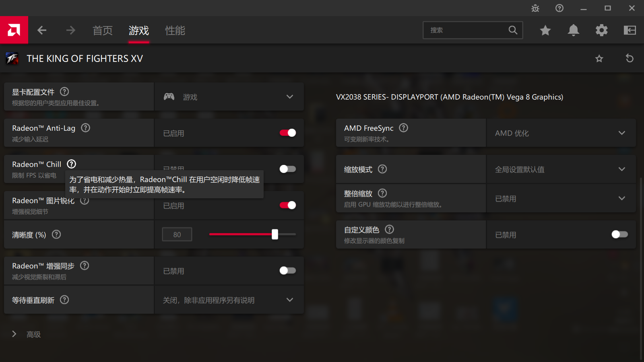The height and width of the screenshot is (362, 644).
Task: Click THE KING OF FIGHTERS XV title
Action: coord(85,59)
